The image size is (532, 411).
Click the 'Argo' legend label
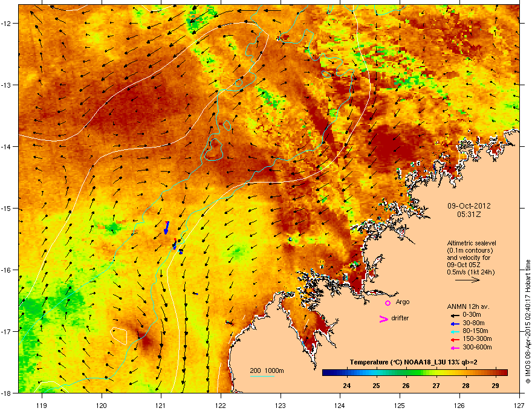click(x=403, y=302)
